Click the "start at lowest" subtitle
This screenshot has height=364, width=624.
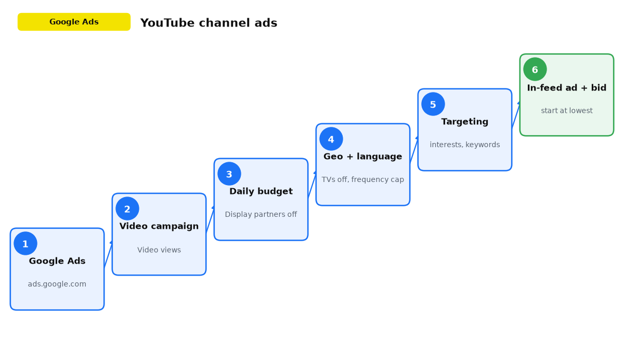click(567, 111)
